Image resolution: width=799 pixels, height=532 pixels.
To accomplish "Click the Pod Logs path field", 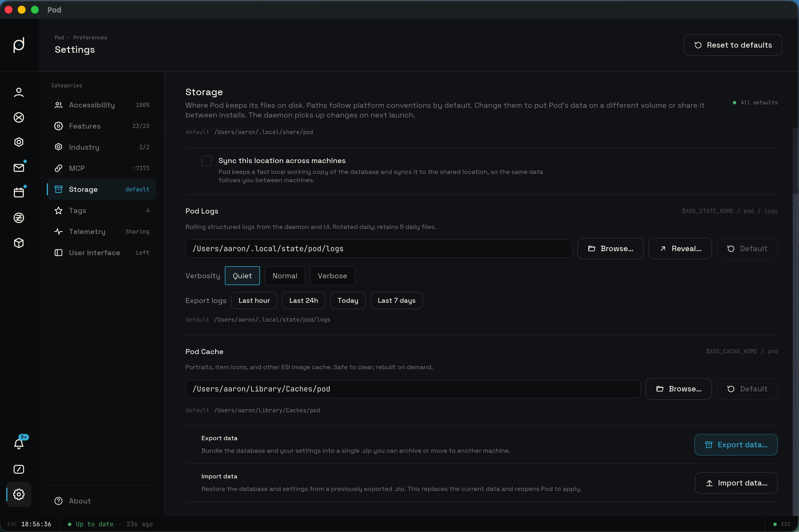I will (379, 249).
